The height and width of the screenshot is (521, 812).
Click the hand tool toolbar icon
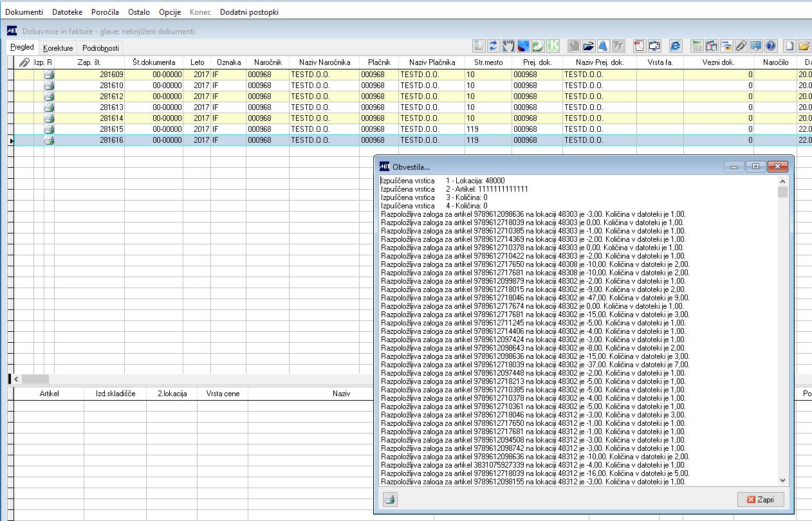(508, 46)
